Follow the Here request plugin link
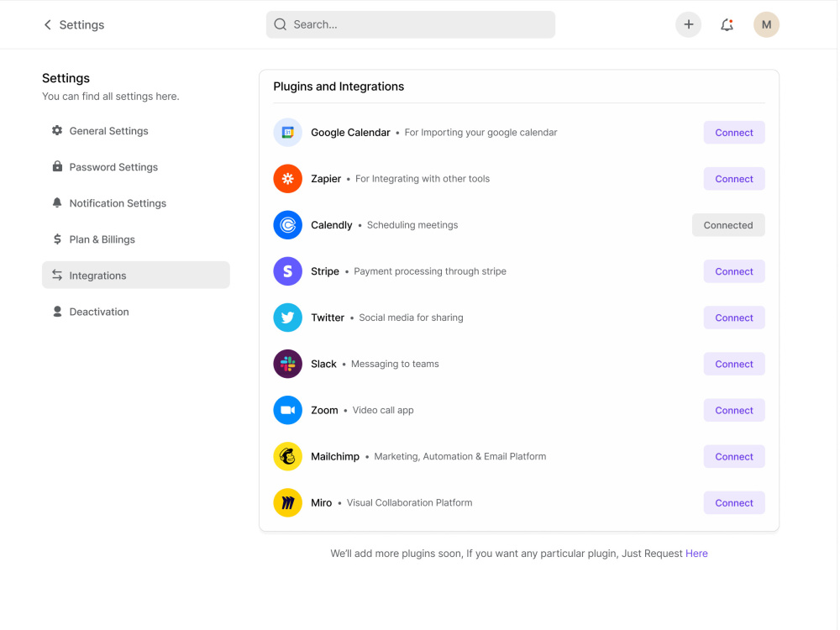The width and height of the screenshot is (840, 630). (696, 554)
